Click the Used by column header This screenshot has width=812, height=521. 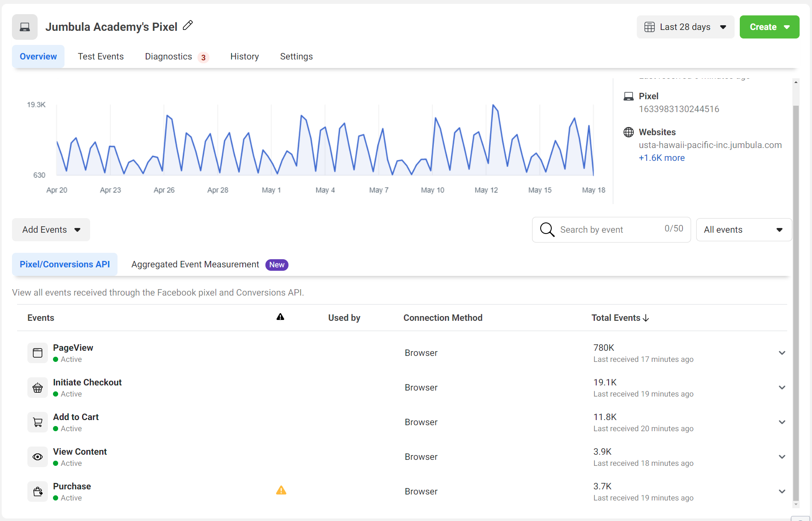point(344,318)
